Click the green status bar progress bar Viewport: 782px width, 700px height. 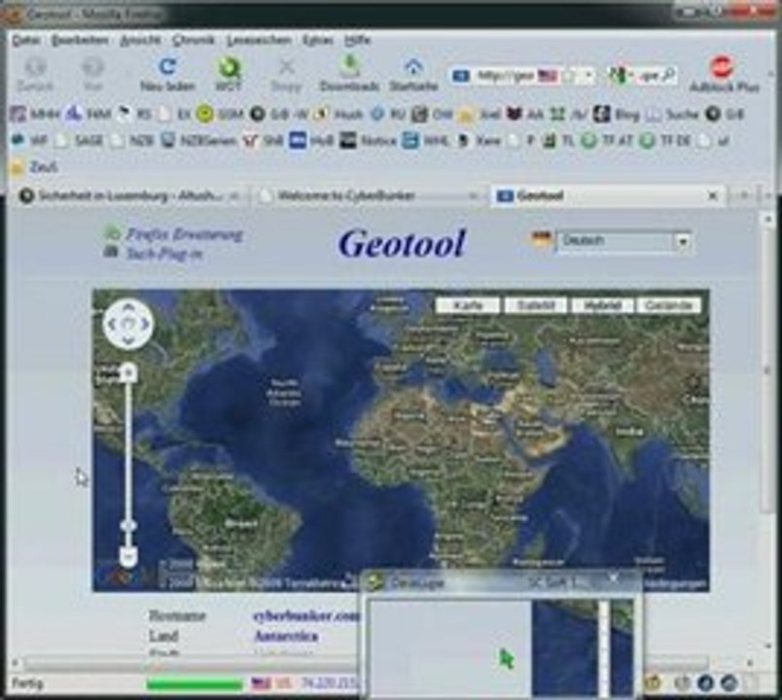195,684
